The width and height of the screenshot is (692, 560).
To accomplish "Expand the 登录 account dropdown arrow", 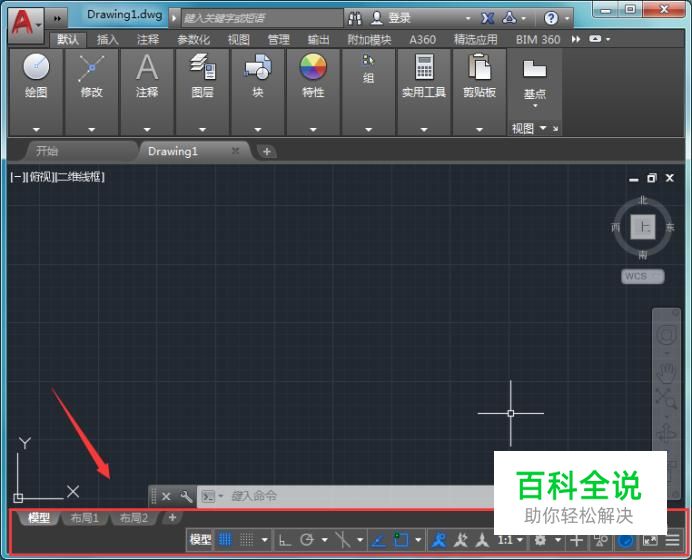I will pyautogui.click(x=468, y=19).
